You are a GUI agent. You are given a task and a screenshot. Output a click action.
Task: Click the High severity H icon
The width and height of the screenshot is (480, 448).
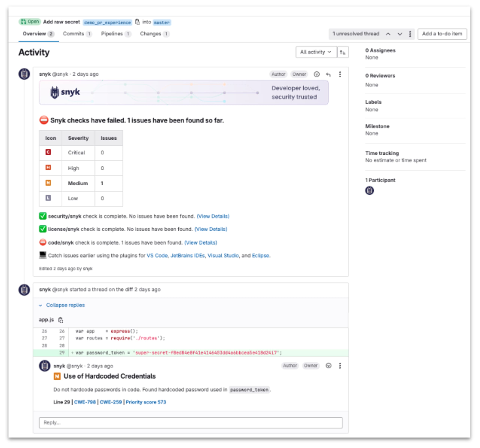click(48, 167)
